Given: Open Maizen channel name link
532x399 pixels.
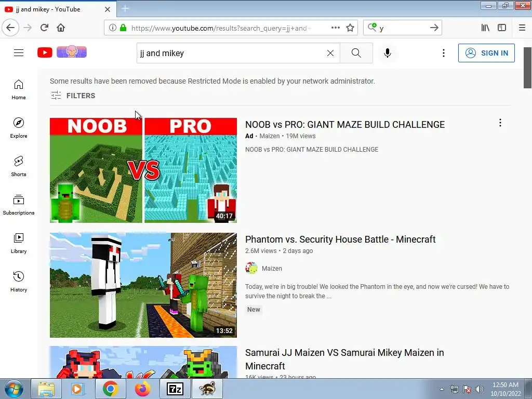Looking at the screenshot, I should (272, 269).
